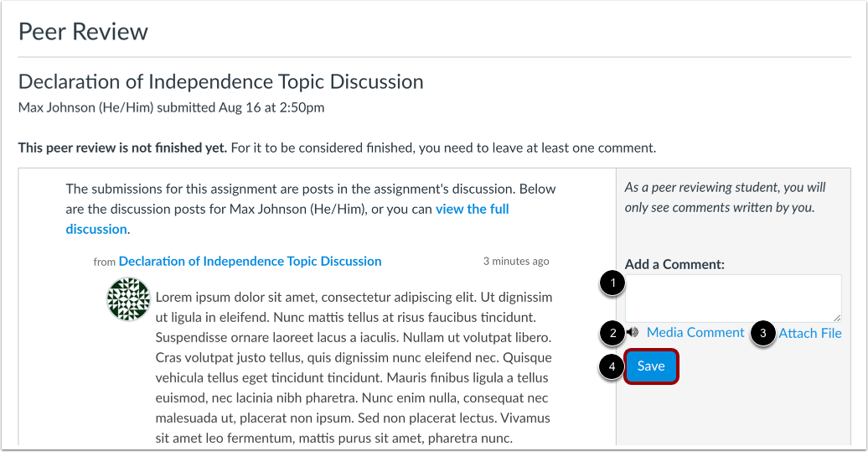Click the numbered callout badge 4
Viewport: 868px width, 452px height.
612,366
